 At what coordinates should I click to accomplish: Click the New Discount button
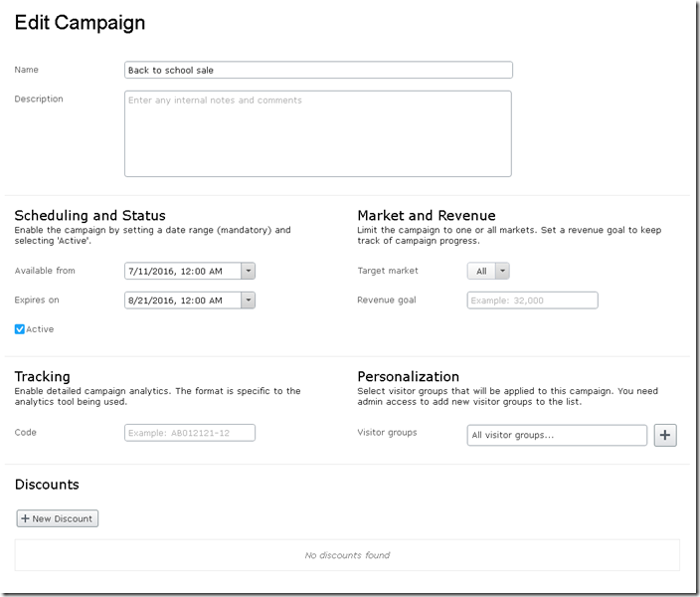[x=58, y=518]
